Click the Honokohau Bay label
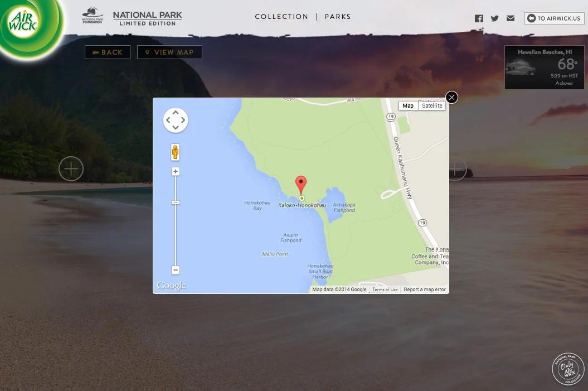Screen dimensions: 588x391 [257, 206]
